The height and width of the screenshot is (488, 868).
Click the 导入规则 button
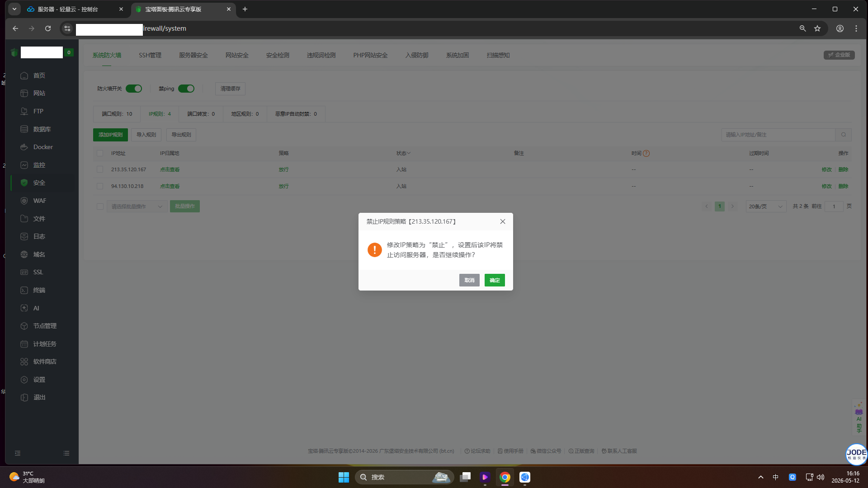pyautogui.click(x=146, y=135)
